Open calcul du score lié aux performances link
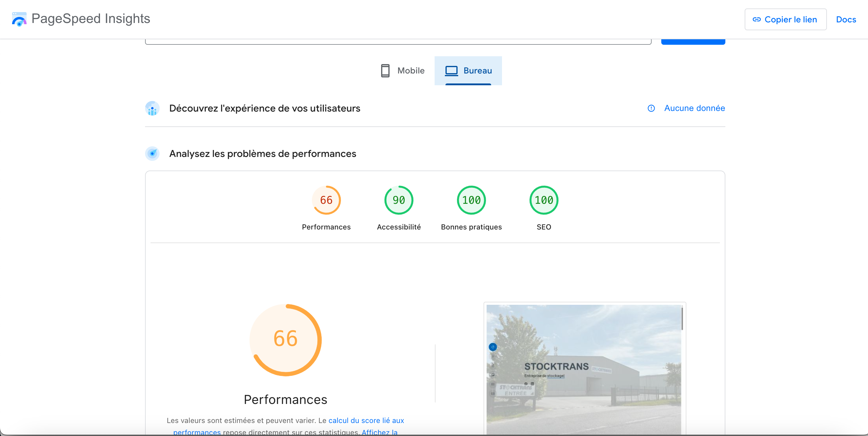Image resolution: width=868 pixels, height=436 pixels. 366,421
